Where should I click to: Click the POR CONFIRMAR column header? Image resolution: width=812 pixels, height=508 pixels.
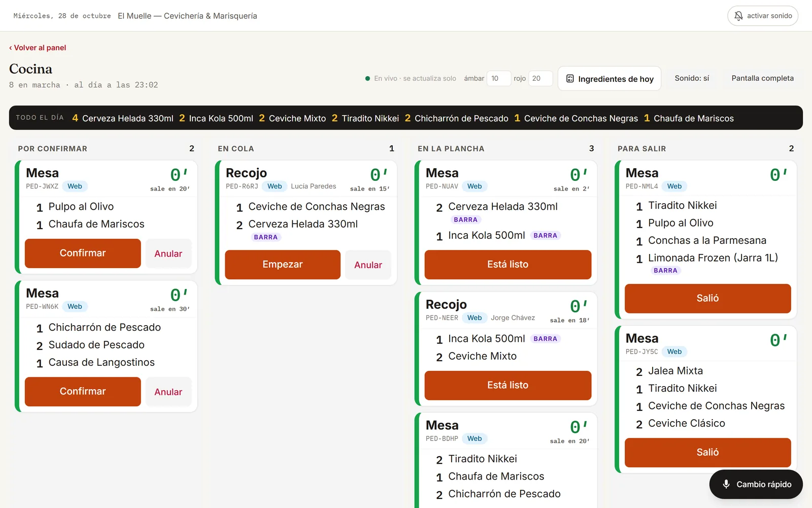53,149
